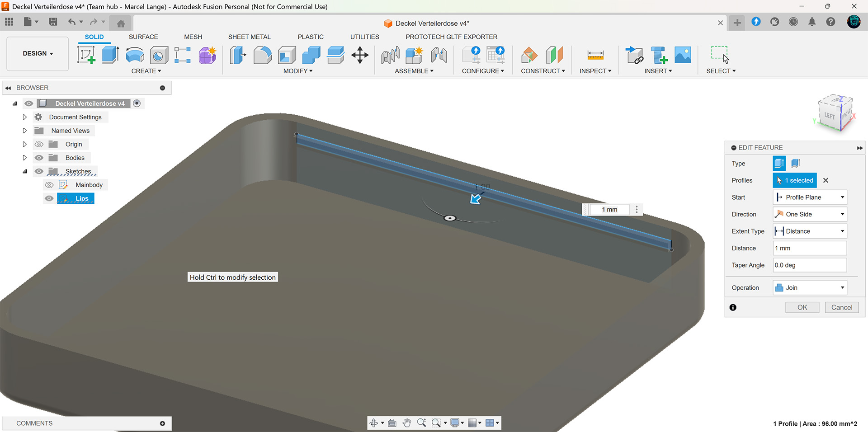Image resolution: width=868 pixels, height=432 pixels.
Task: Toggle visibility of the Bodies folder
Action: tap(39, 158)
